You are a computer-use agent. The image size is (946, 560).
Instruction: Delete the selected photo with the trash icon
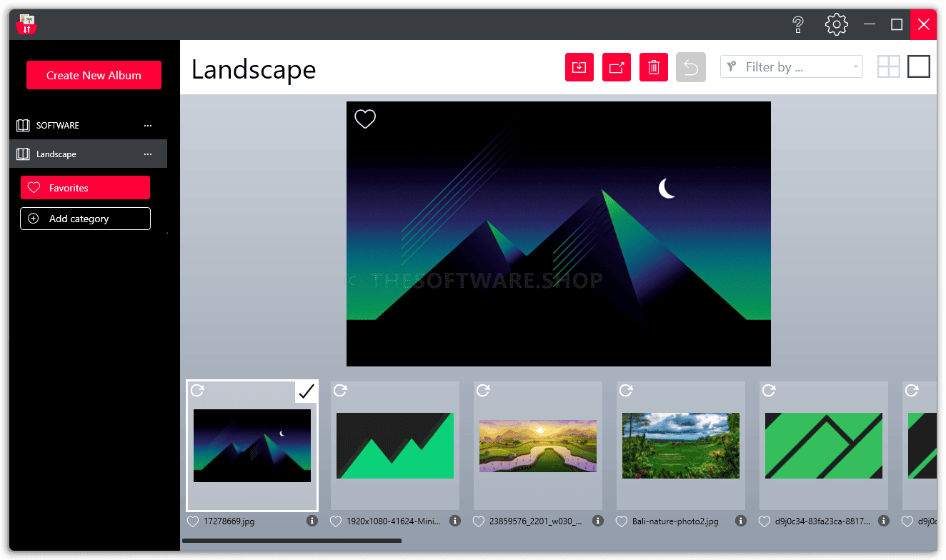pos(654,67)
